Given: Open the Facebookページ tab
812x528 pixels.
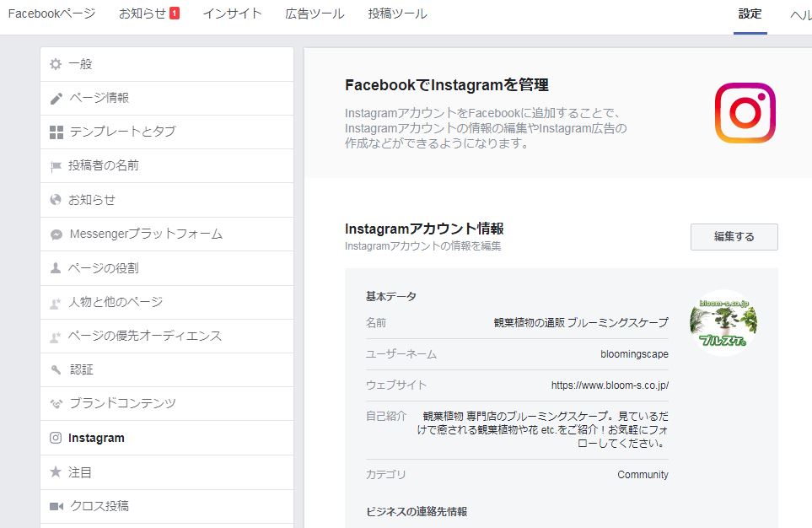Looking at the screenshot, I should 51,13.
